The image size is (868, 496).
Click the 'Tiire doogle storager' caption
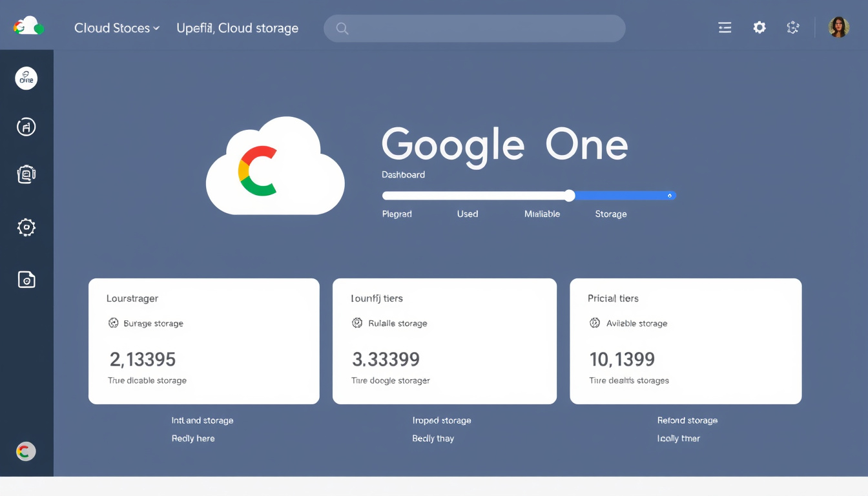pos(391,380)
